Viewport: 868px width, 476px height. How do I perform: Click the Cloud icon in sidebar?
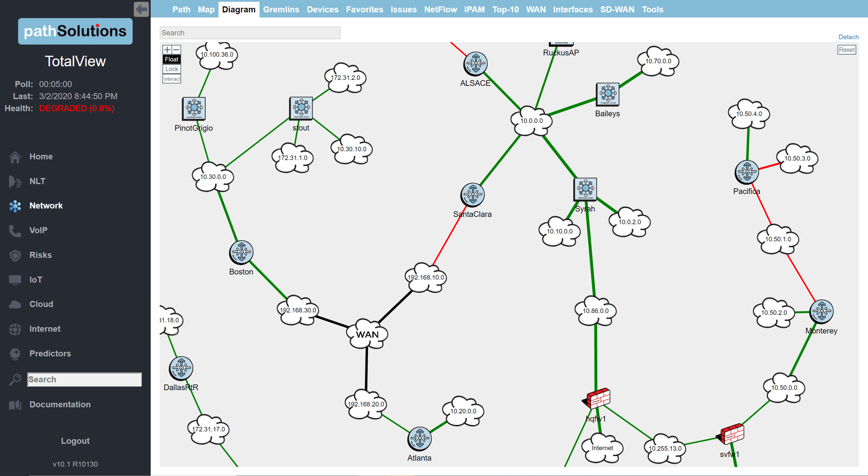15,305
